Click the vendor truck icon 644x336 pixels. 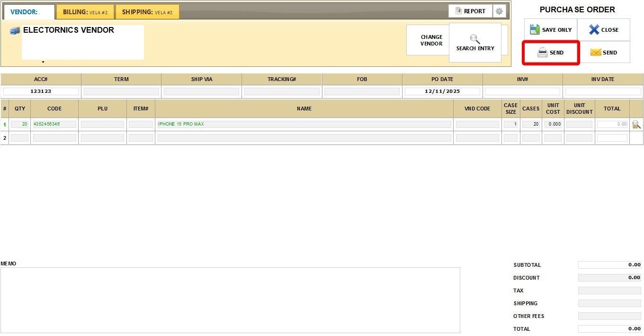click(15, 31)
